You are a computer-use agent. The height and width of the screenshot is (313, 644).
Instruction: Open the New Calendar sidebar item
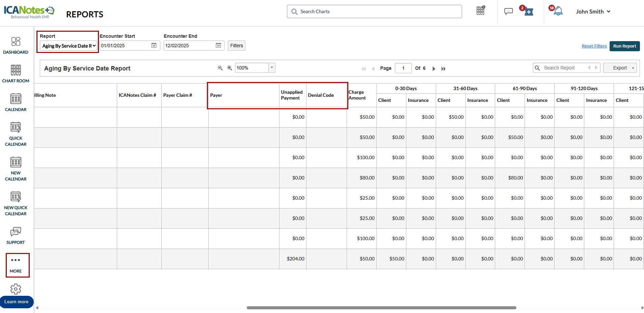(16, 169)
